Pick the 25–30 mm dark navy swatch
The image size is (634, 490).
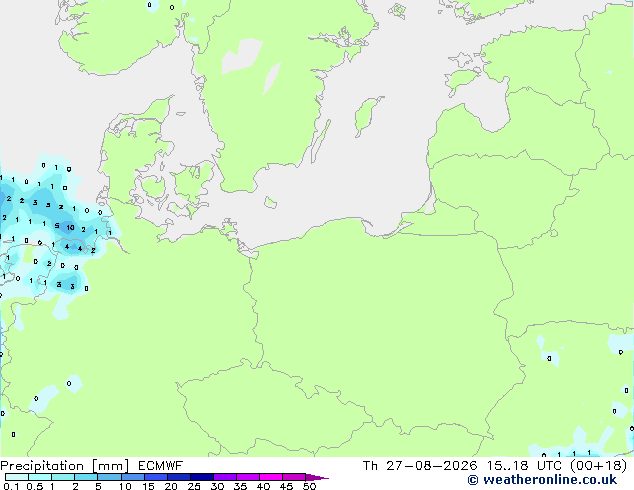pos(201,477)
